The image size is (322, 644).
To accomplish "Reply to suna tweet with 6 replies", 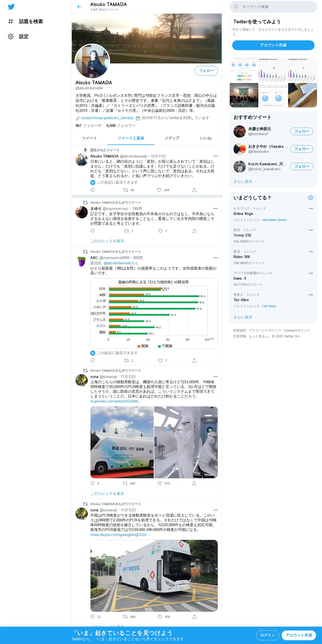I will (95, 483).
